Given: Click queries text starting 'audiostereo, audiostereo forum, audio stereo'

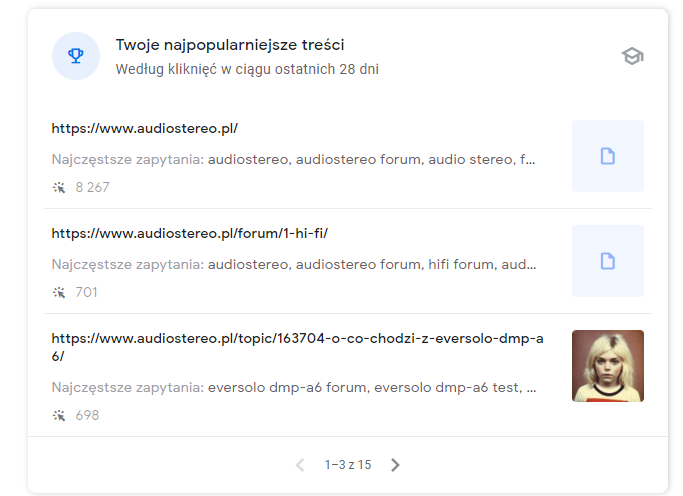Looking at the screenshot, I should pos(372,159).
